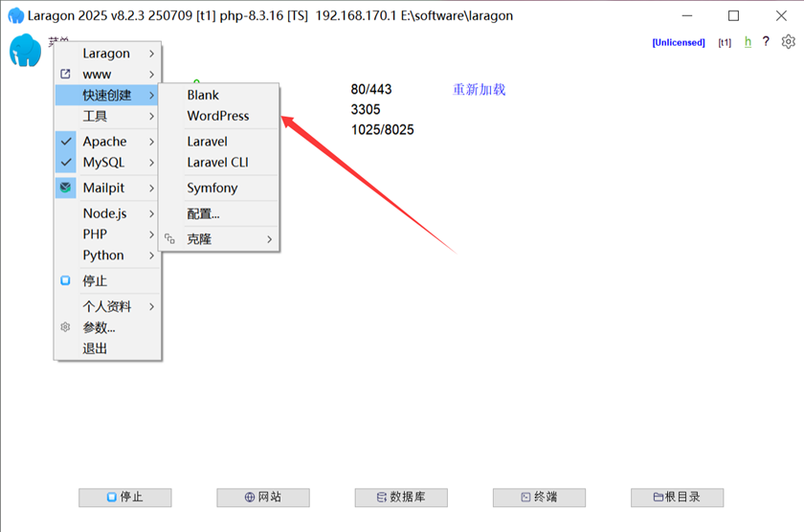
Task: Maximize the Laragon window
Action: point(734,16)
